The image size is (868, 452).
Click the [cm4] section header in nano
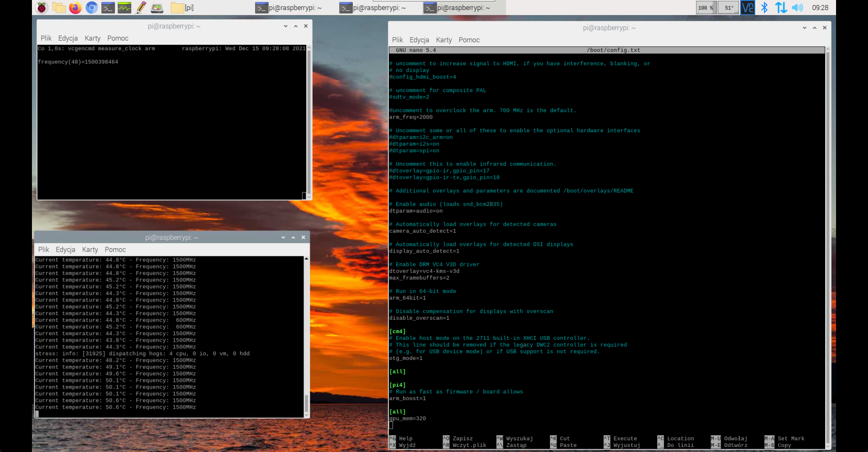click(x=397, y=332)
